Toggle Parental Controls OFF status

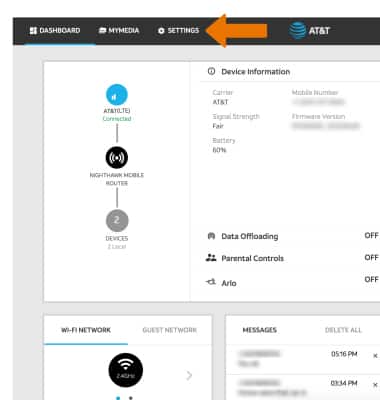pyautogui.click(x=371, y=257)
